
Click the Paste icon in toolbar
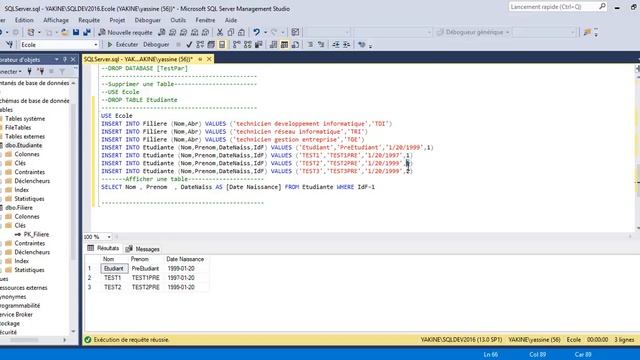point(241,32)
